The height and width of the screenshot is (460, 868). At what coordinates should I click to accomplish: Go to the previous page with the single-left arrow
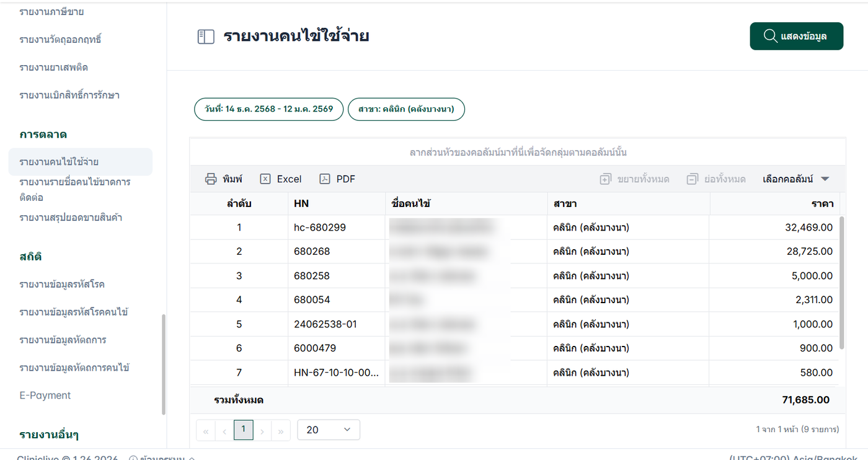224,430
